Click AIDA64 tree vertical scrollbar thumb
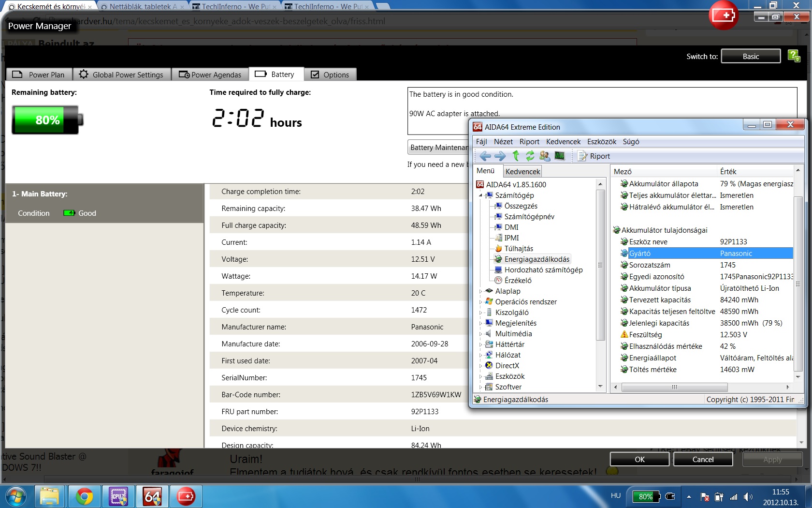The image size is (812, 508). coord(600,265)
